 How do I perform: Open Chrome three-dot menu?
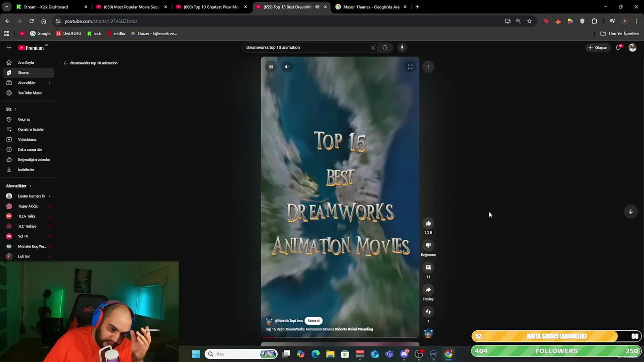[x=637, y=21]
